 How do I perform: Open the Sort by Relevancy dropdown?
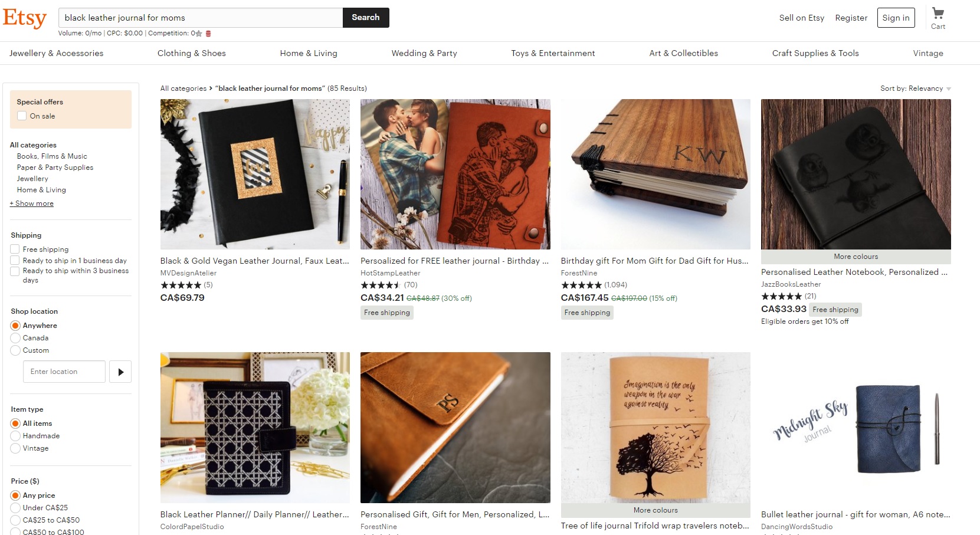coord(915,88)
